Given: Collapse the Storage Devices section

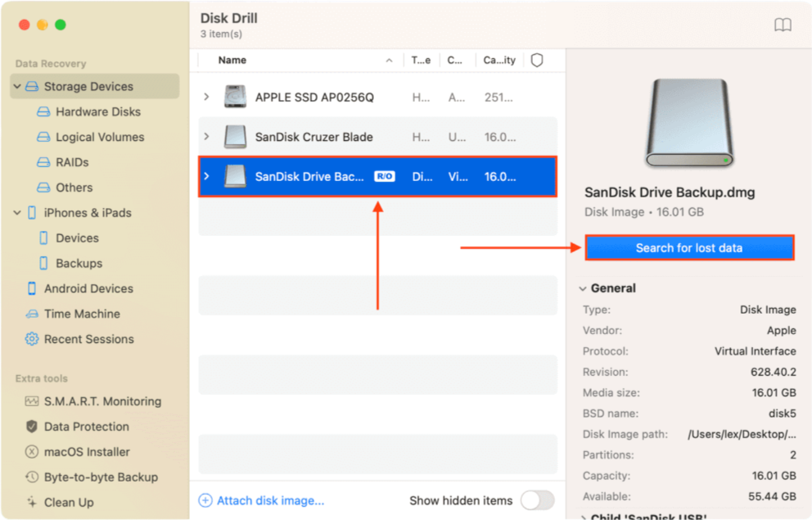Looking at the screenshot, I should (x=17, y=86).
